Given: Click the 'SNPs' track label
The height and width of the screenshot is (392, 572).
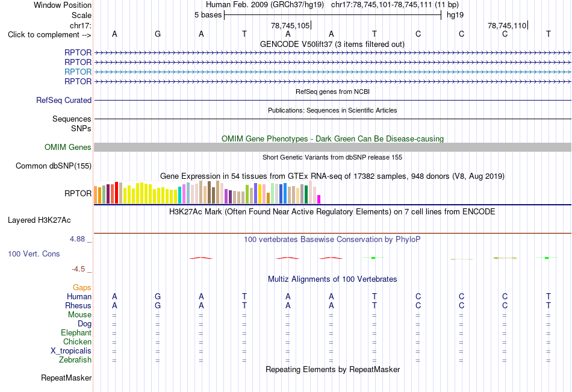Looking at the screenshot, I should tap(81, 128).
